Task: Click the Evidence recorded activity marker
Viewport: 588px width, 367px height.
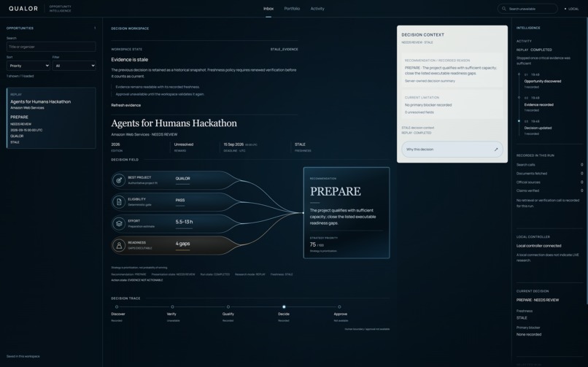Action: click(519, 98)
